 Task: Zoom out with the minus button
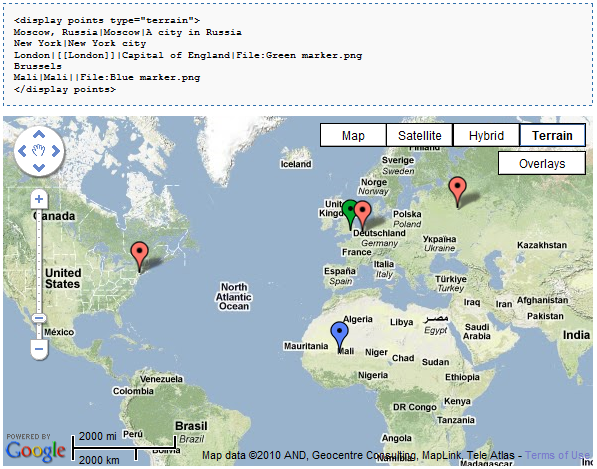click(39, 349)
